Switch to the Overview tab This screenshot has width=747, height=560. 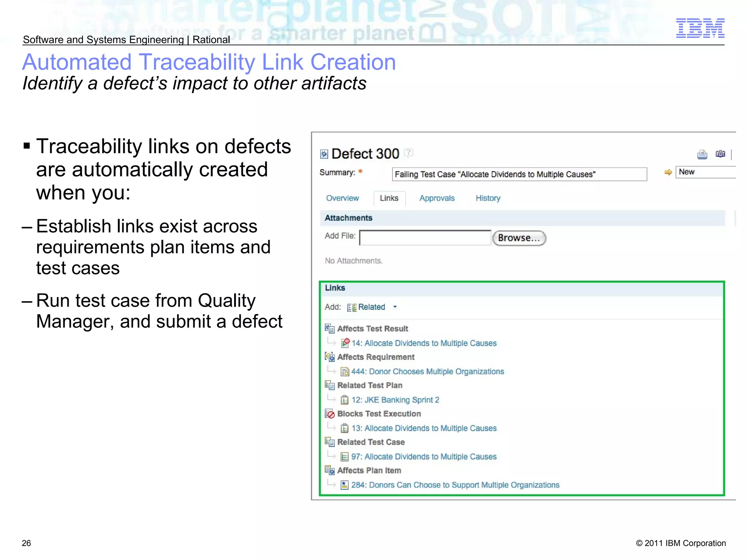[342, 198]
